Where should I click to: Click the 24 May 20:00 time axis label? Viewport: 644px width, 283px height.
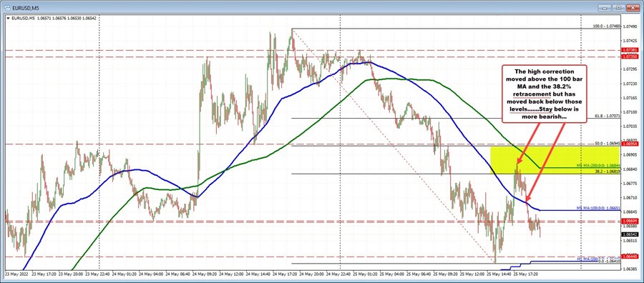tap(311, 273)
